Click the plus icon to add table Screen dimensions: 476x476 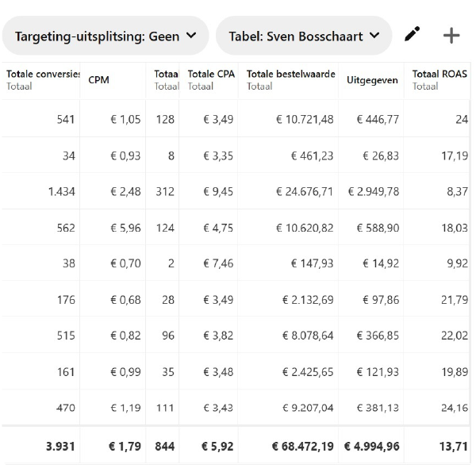pos(451,36)
